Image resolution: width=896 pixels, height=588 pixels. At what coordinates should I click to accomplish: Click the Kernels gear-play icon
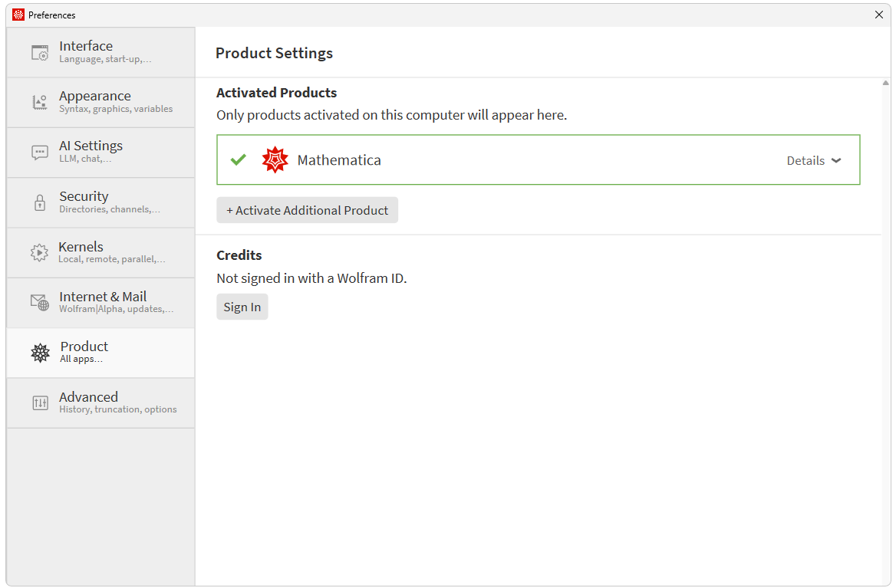[x=39, y=252]
